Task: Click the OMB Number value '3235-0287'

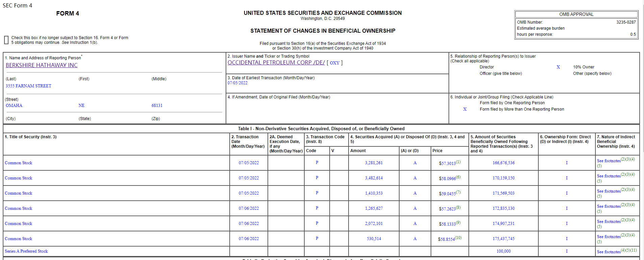Action: (626, 22)
